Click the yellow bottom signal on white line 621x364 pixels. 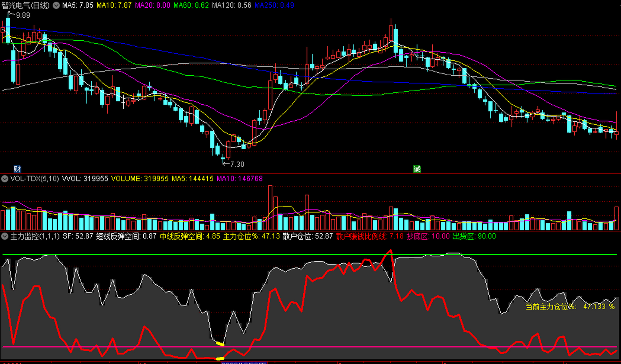click(220, 344)
